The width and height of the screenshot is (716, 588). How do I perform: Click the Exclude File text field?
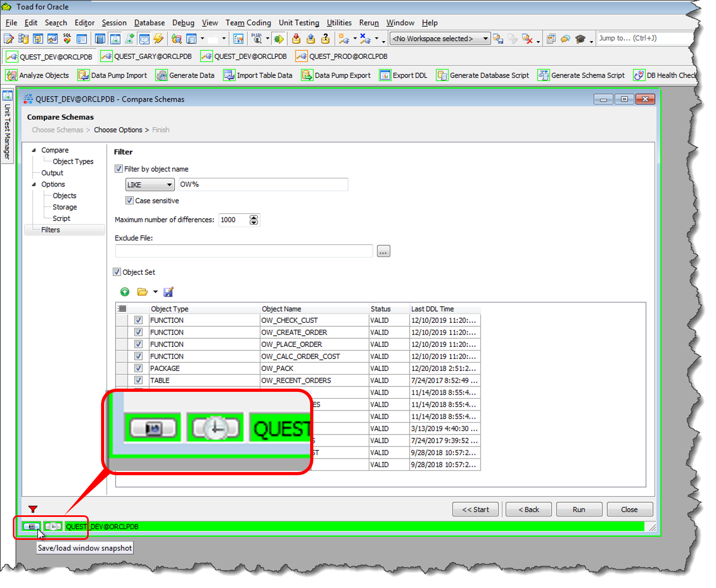point(244,251)
